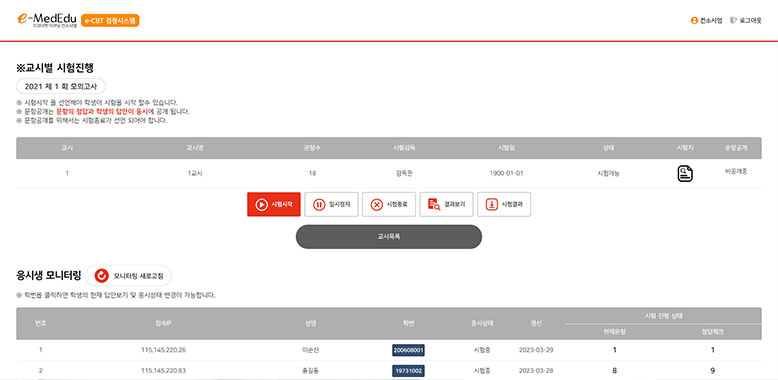Click the 시험가능 status cell
This screenshot has height=380, width=778.
(x=608, y=174)
